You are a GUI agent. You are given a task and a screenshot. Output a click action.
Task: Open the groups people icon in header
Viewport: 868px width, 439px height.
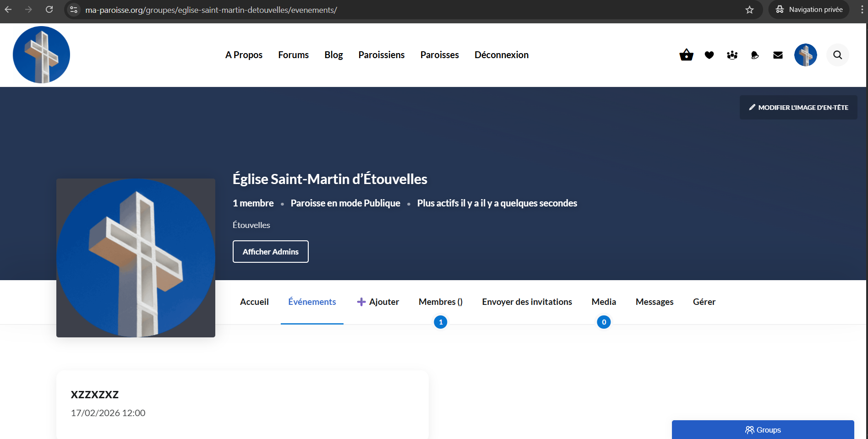point(732,55)
